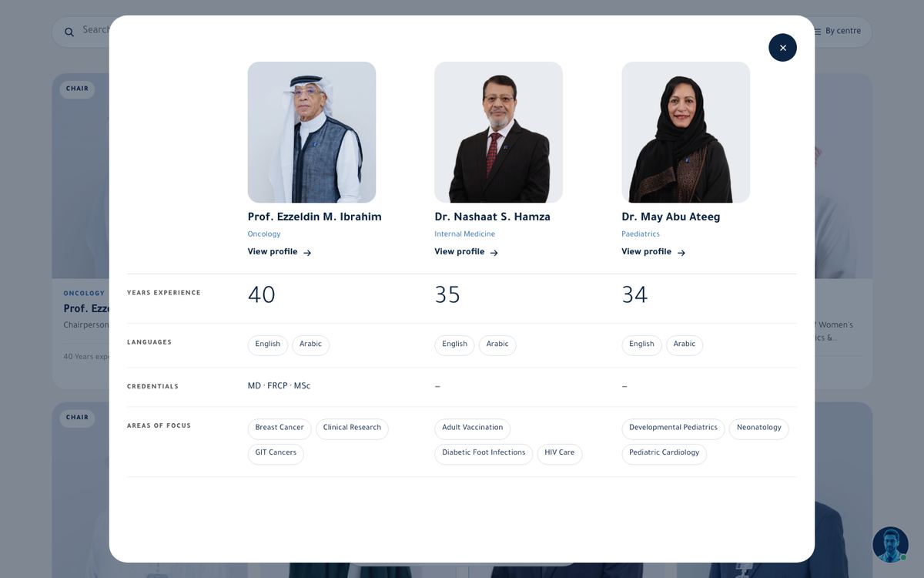
Task: Open Dr. May Abu Ateeg's photo
Action: (685, 133)
